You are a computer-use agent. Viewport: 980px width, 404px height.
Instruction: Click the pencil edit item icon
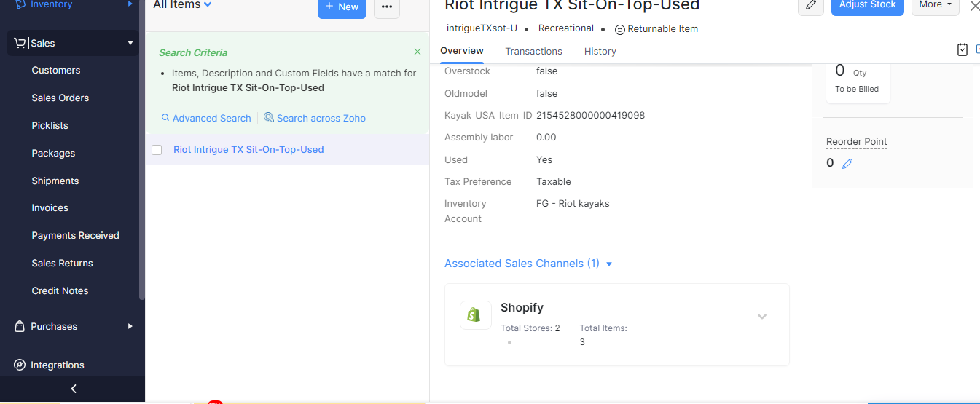point(811,5)
